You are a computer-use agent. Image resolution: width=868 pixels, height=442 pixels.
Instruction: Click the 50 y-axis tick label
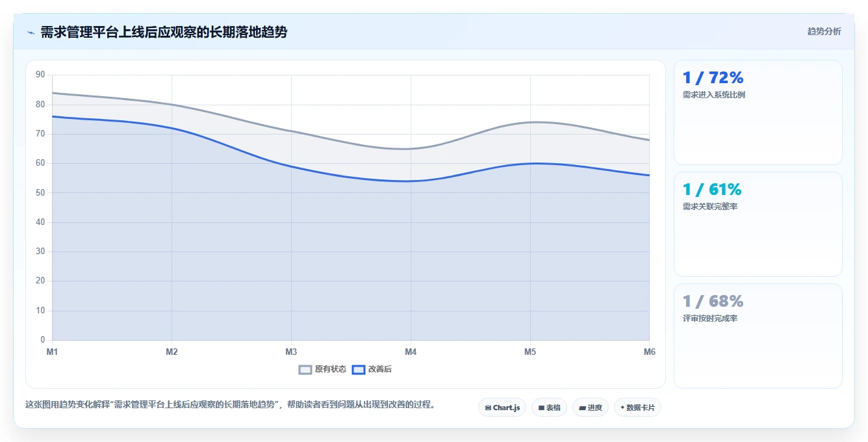point(40,193)
